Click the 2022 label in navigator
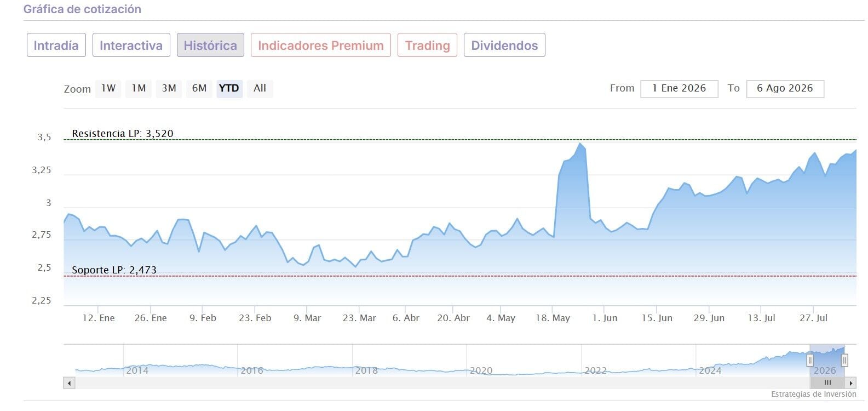This screenshot has width=868, height=411. click(x=595, y=370)
